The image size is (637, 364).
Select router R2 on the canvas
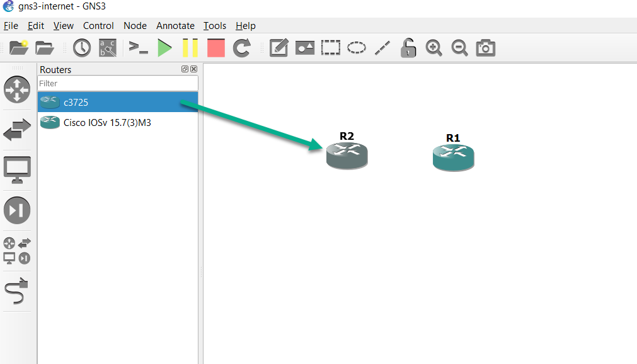[347, 156]
